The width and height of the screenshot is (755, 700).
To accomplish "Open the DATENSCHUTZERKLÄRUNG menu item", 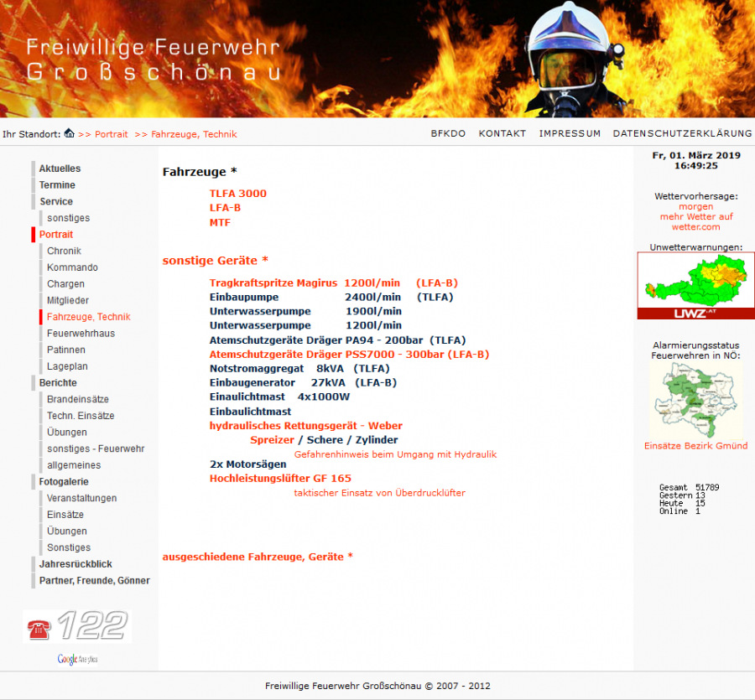I will (x=682, y=133).
